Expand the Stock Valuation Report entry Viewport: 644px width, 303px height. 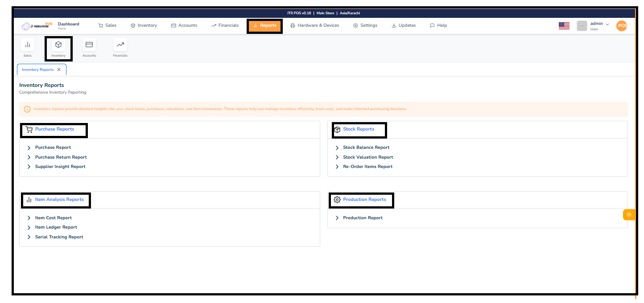click(368, 157)
